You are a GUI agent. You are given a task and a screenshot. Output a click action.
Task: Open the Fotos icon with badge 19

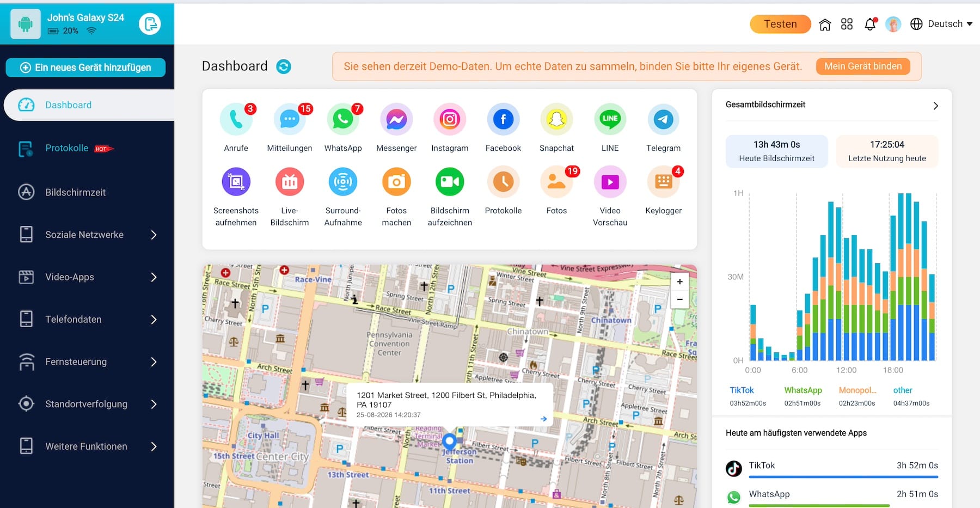click(556, 182)
